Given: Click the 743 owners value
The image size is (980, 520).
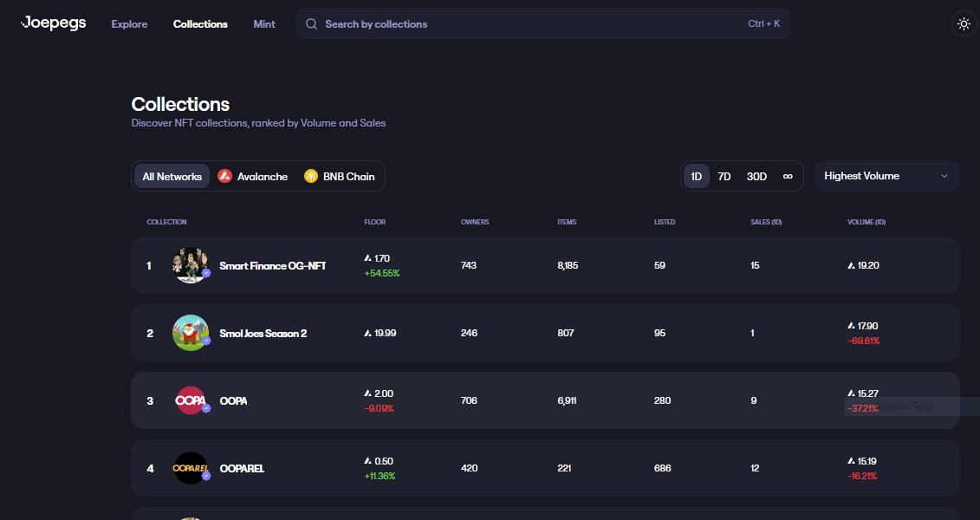Looking at the screenshot, I should [469, 265].
